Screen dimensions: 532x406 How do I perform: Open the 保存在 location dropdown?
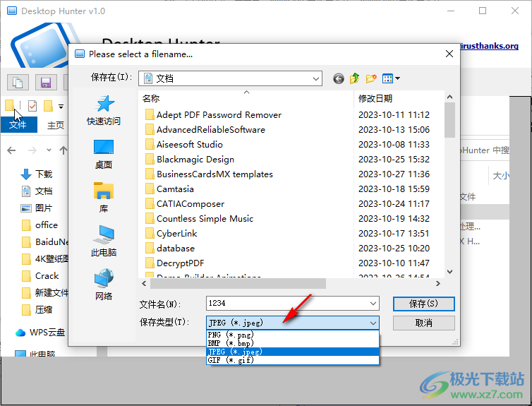click(316, 79)
